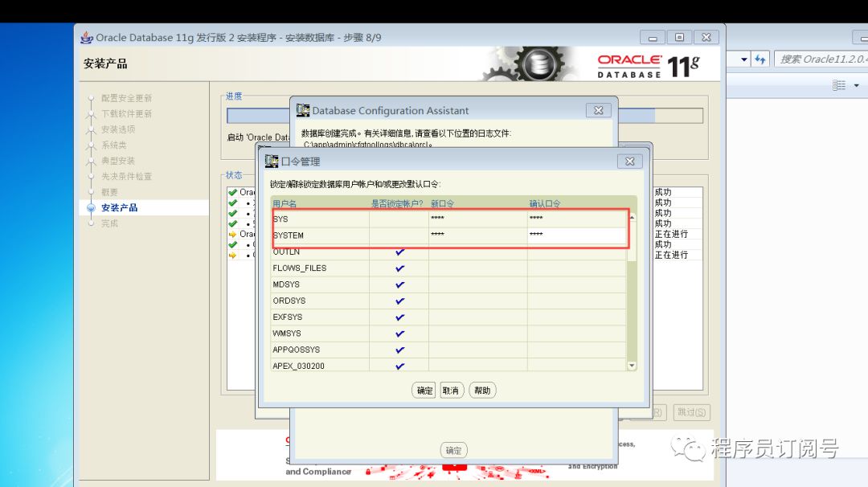The height and width of the screenshot is (487, 868).
Task: Select 下载软件更新 step in installer sidebar
Action: [126, 113]
